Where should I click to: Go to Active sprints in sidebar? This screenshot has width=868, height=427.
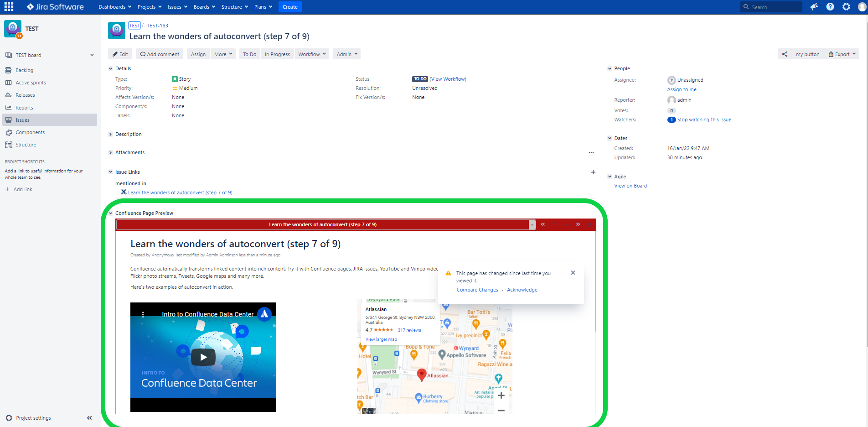(x=31, y=83)
